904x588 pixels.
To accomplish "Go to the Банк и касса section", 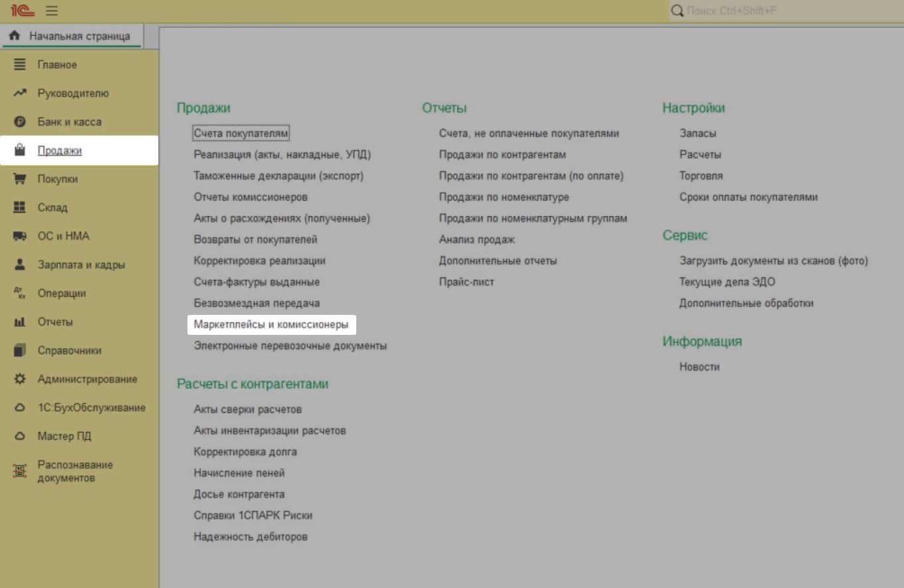I will pos(70,122).
